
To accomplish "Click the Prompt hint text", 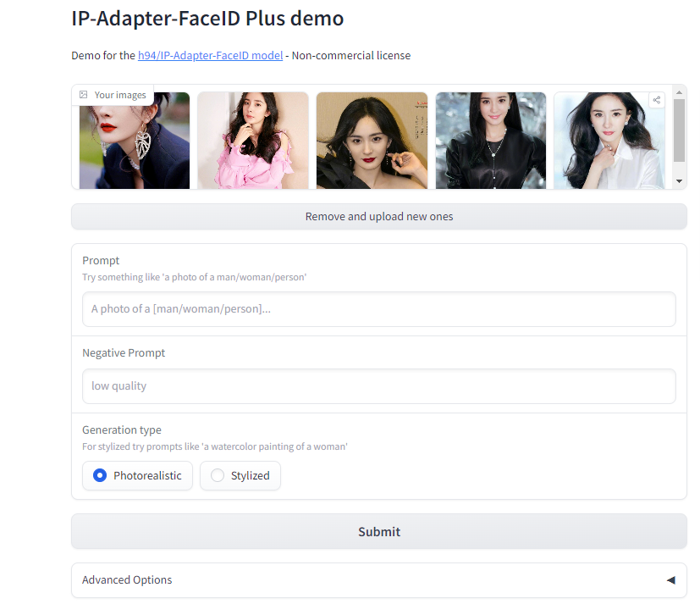I will click(x=194, y=277).
